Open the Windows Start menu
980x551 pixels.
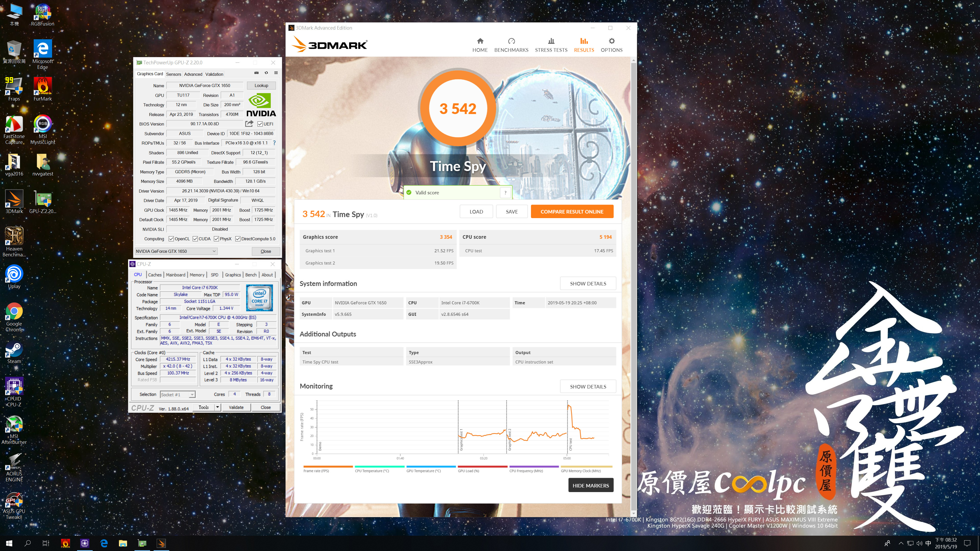click(9, 543)
